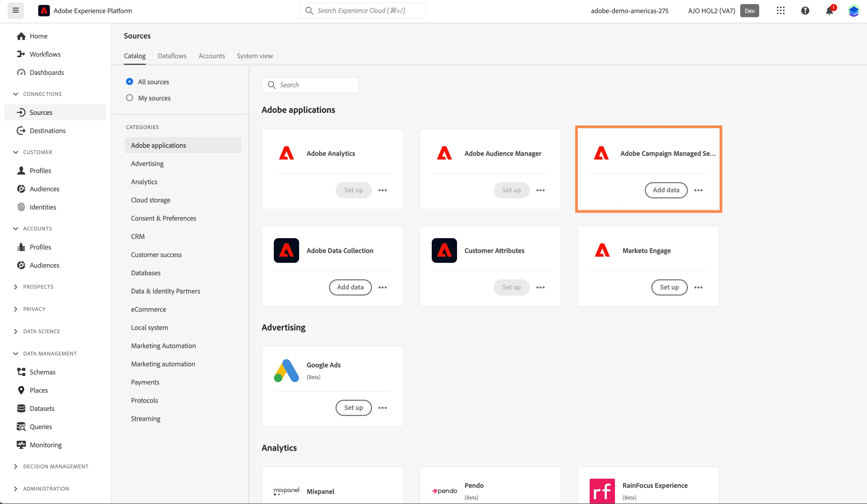
Task: Click the Dev sandbox badge
Action: click(750, 11)
